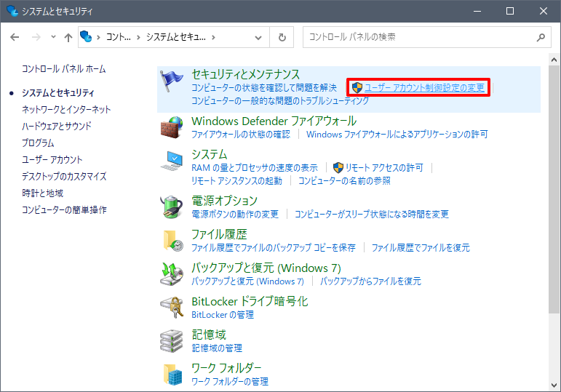Open Windows Defender ファイアウォール heading

(274, 121)
